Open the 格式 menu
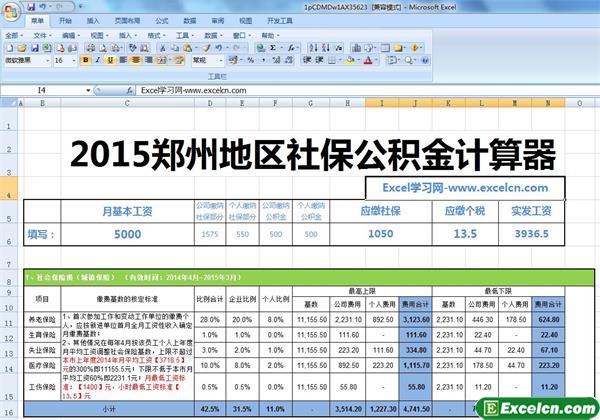The width and height of the screenshot is (600, 420). click(x=156, y=36)
